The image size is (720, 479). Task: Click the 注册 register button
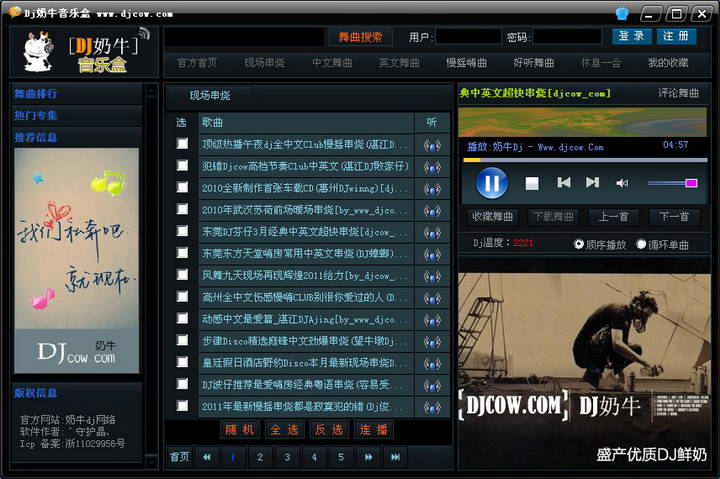(x=676, y=36)
